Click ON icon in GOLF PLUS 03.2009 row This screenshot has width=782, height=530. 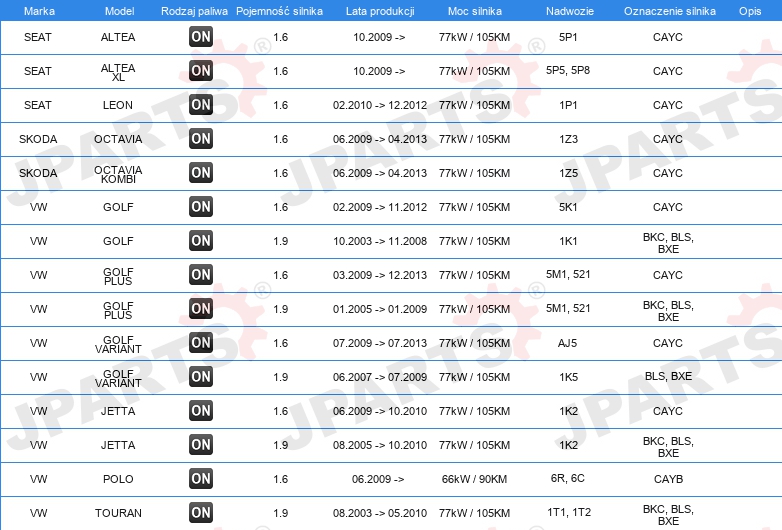coord(201,275)
